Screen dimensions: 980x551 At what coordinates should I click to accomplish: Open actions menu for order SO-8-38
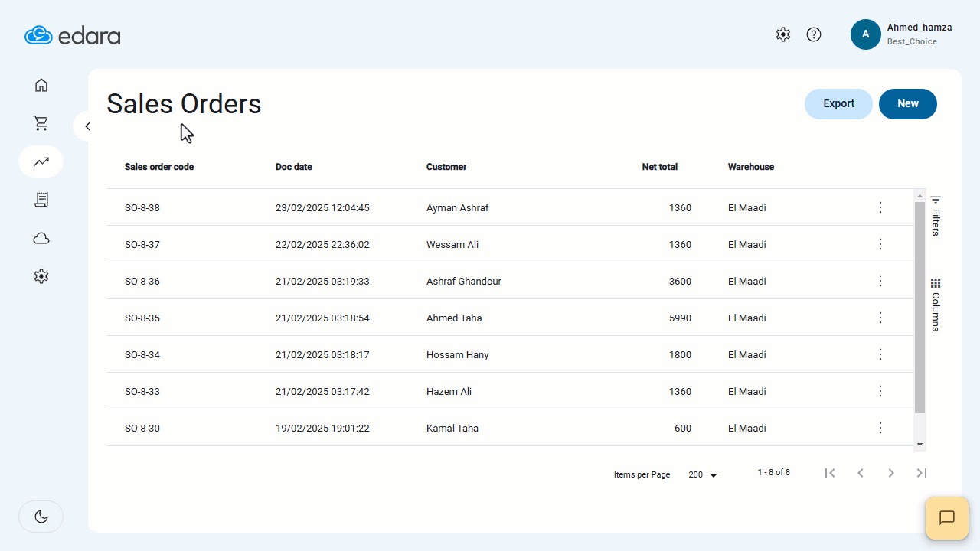tap(880, 207)
